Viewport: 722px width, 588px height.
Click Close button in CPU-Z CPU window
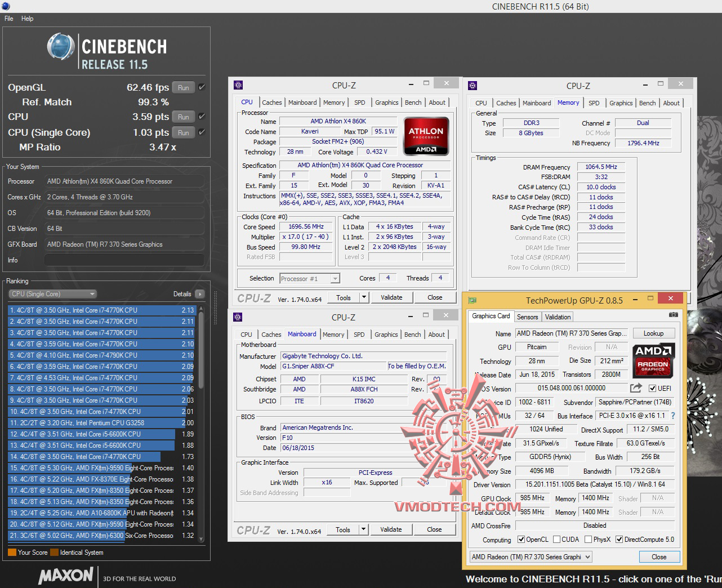coord(435,297)
